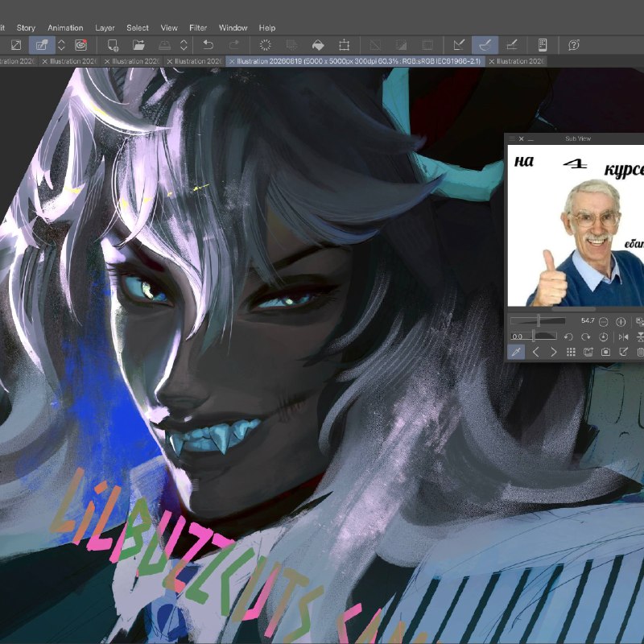The width and height of the screenshot is (644, 644).
Task: Toggle the Sub View eyedropper auto-switch button
Action: [x=516, y=352]
